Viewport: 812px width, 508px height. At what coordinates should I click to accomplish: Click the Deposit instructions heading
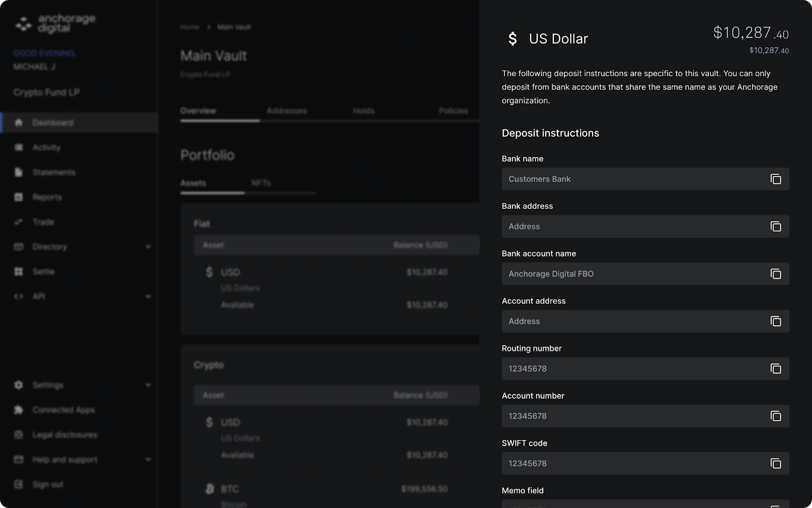click(x=551, y=133)
